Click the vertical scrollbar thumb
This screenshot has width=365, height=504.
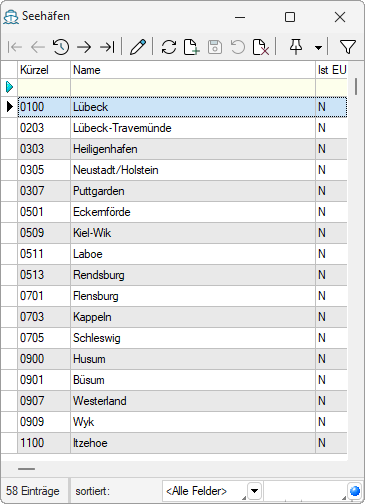[356, 86]
